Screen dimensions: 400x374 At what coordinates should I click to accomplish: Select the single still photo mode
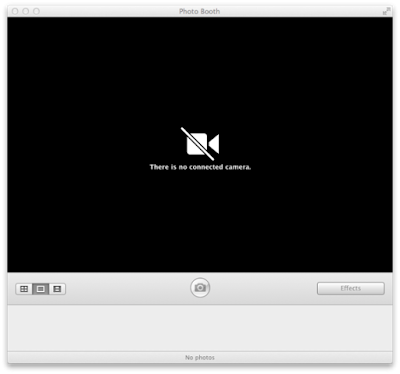tap(41, 289)
